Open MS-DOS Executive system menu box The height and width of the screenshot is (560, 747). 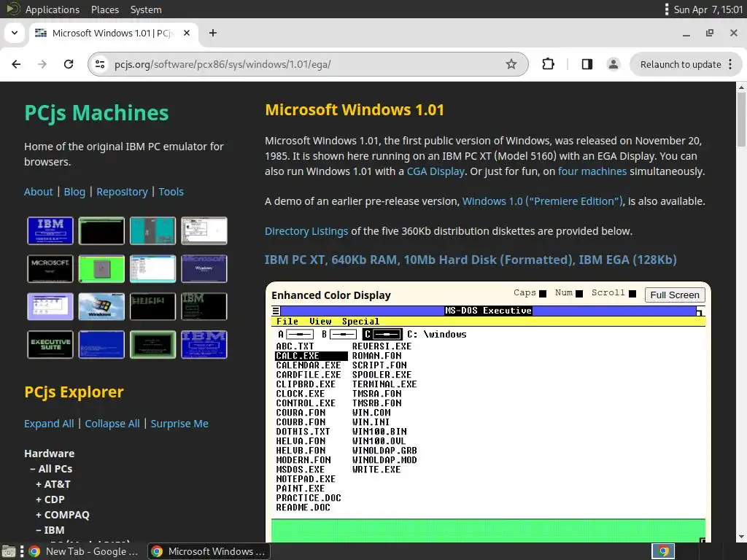[x=276, y=311]
